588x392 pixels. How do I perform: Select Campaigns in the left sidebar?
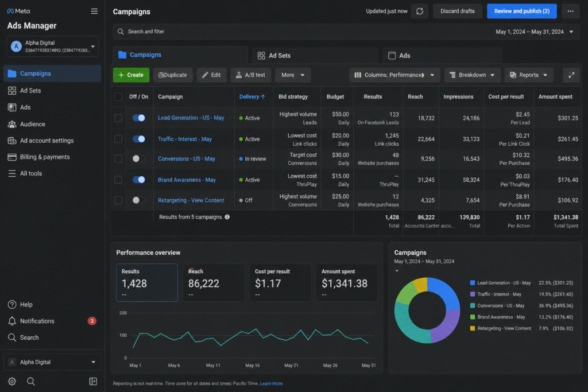tap(52, 73)
